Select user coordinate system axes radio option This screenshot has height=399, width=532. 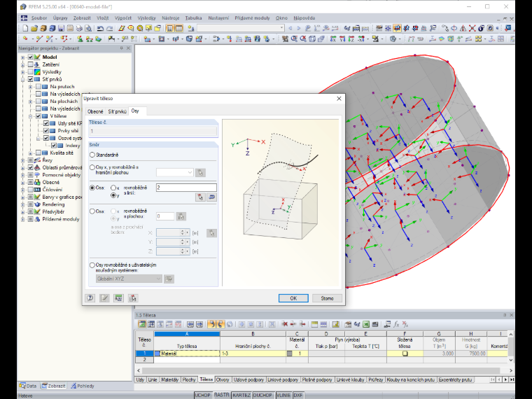tap(92, 265)
